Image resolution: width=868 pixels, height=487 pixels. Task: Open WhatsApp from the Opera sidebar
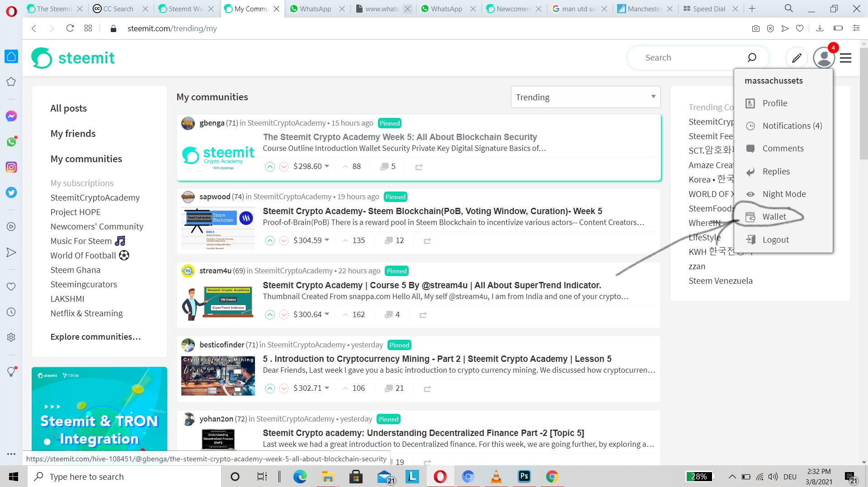[x=11, y=141]
